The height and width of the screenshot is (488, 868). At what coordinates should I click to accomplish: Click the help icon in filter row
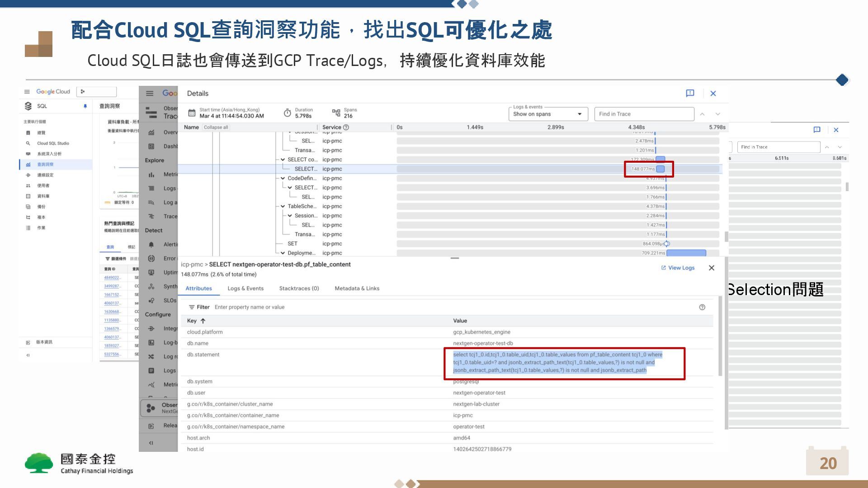click(702, 307)
